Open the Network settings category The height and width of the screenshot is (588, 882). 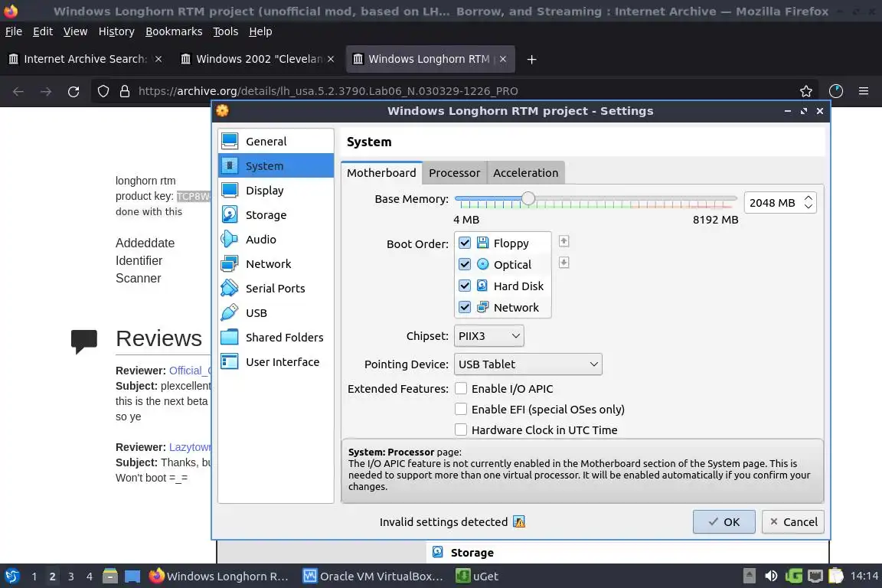pyautogui.click(x=276, y=264)
